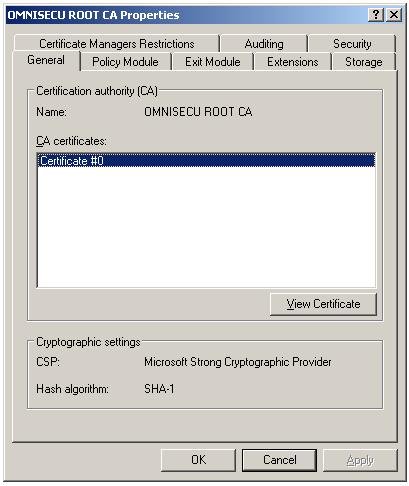Click the View Certificate button
This screenshot has height=486, width=409.
pos(323,304)
